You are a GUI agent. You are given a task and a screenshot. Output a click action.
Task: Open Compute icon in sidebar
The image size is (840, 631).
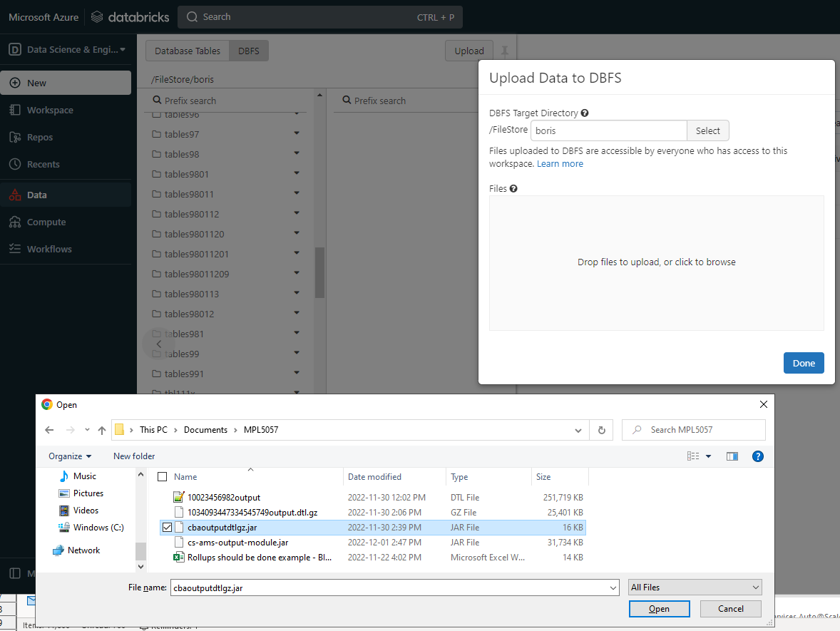15,222
